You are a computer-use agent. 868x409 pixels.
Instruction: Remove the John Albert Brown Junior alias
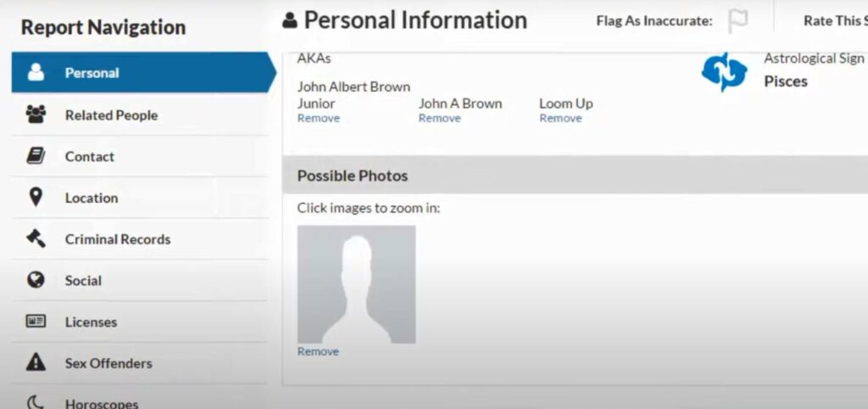click(x=319, y=118)
